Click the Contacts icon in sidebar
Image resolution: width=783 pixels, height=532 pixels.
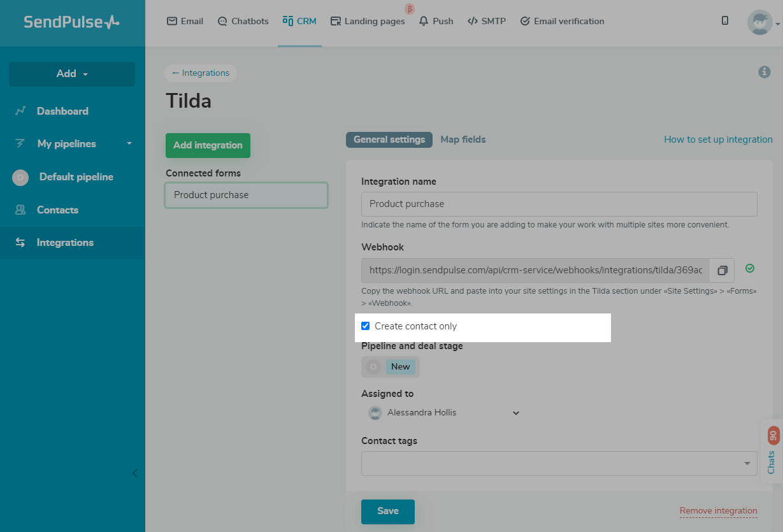[x=20, y=210]
